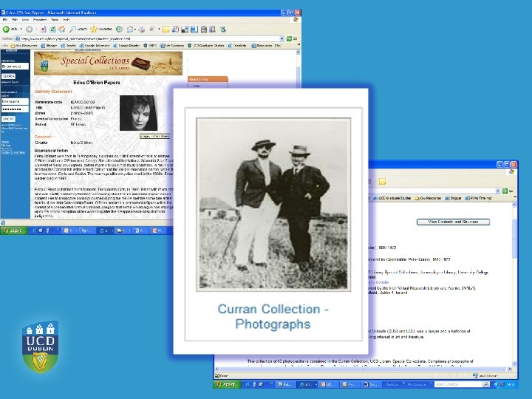Click Curran Collection two-men photograph

click(x=273, y=205)
